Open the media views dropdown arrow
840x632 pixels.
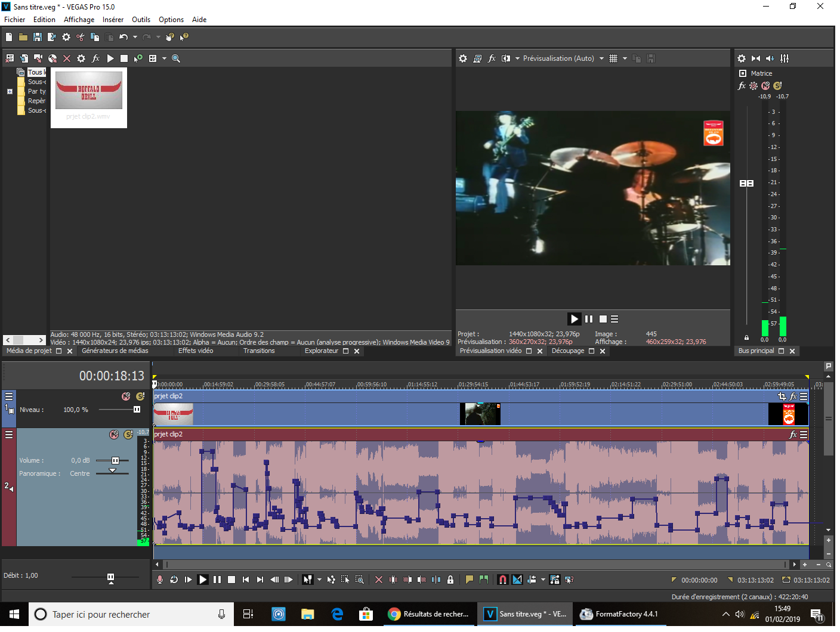coord(164,58)
